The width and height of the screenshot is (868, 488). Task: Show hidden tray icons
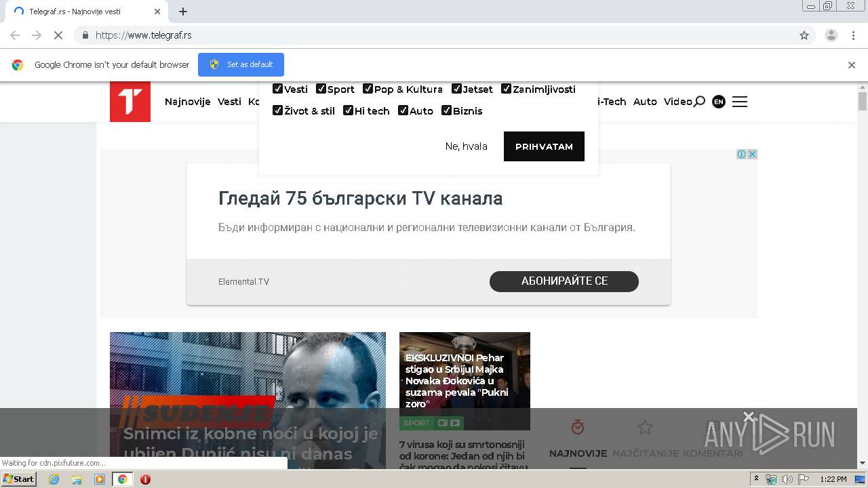point(756,479)
